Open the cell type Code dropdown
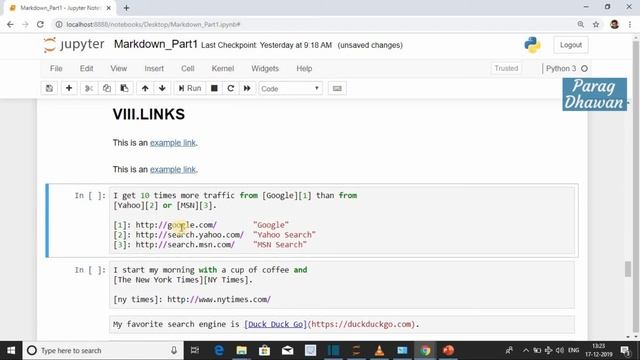The height and width of the screenshot is (360, 640). (290, 89)
